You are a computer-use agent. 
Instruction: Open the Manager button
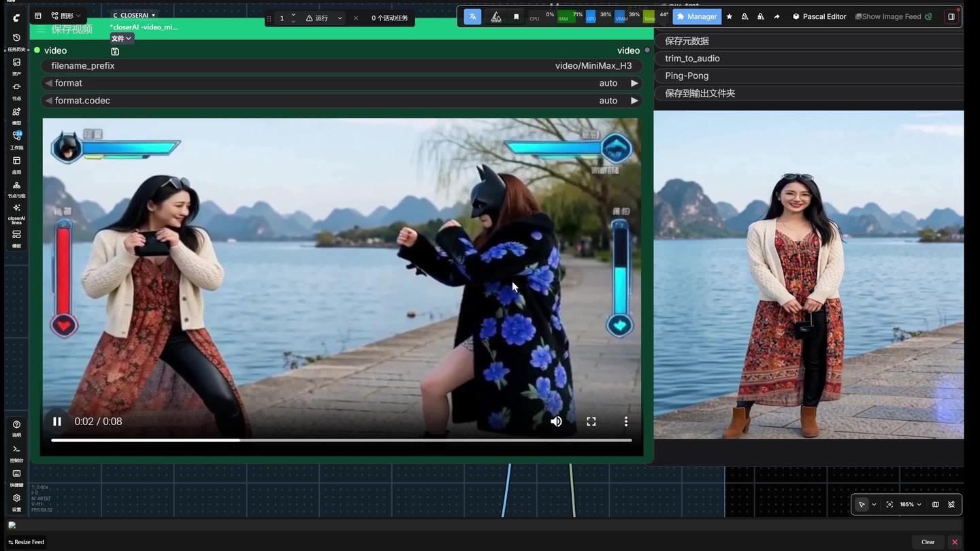697,16
